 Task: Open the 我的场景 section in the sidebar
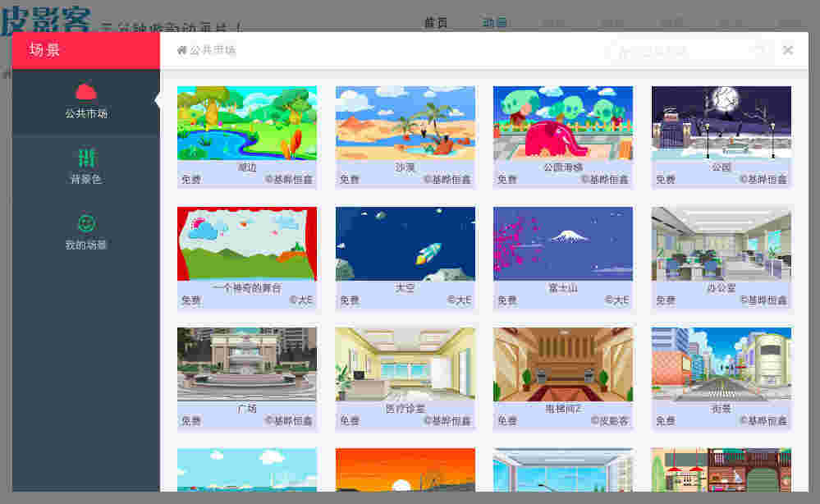tap(85, 232)
